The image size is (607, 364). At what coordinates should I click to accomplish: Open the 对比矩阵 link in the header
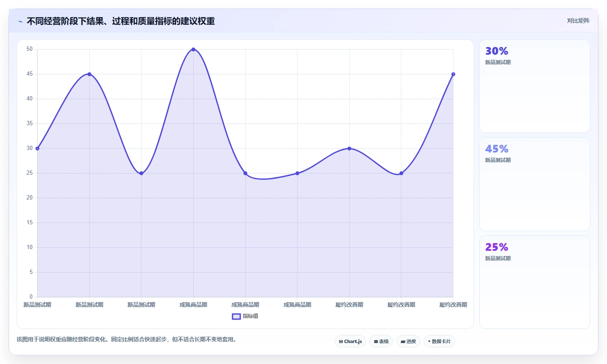coord(578,21)
